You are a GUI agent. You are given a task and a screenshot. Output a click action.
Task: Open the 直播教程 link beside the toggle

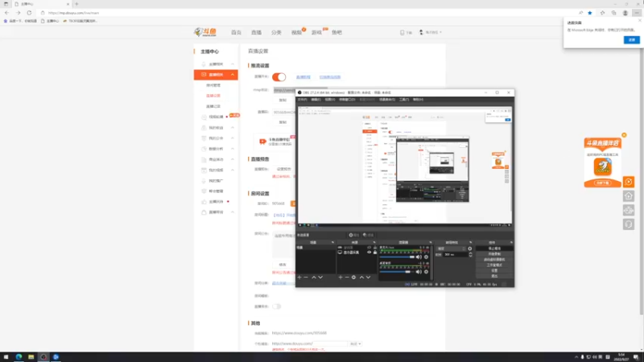[303, 77]
